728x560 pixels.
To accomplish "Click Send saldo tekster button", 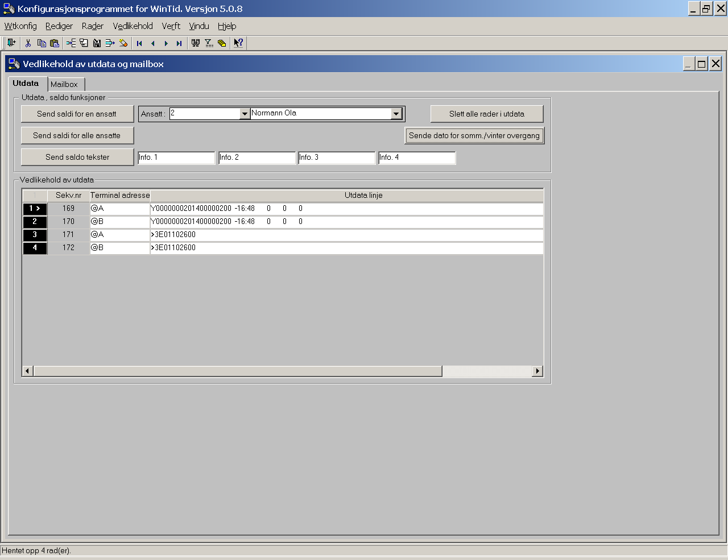I will (77, 157).
